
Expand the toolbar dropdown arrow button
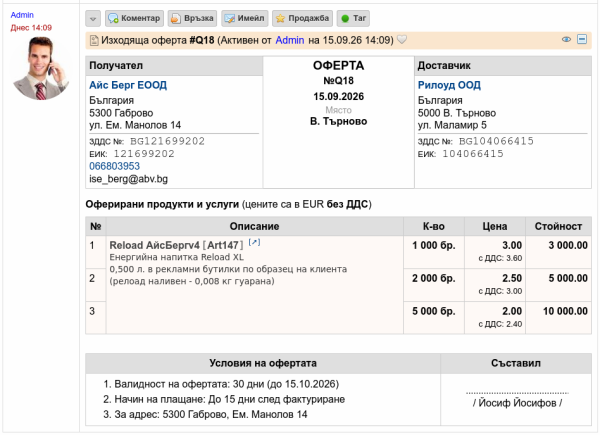93,18
